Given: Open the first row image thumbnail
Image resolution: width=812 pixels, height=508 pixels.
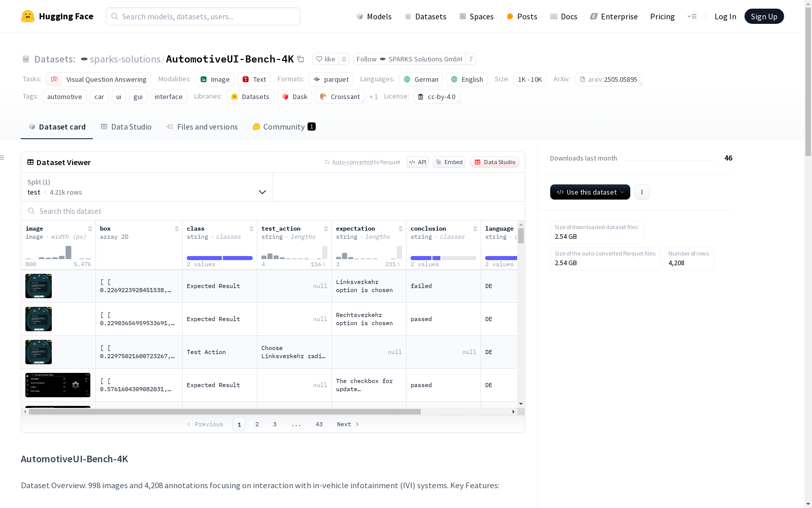Looking at the screenshot, I should [x=39, y=286].
